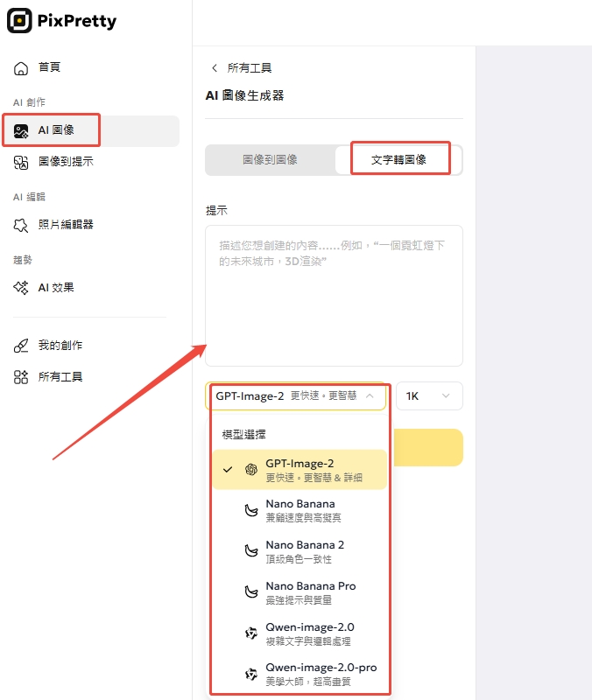The width and height of the screenshot is (592, 700).
Task: Open the 照片編輯器 icon
Action: (x=20, y=225)
